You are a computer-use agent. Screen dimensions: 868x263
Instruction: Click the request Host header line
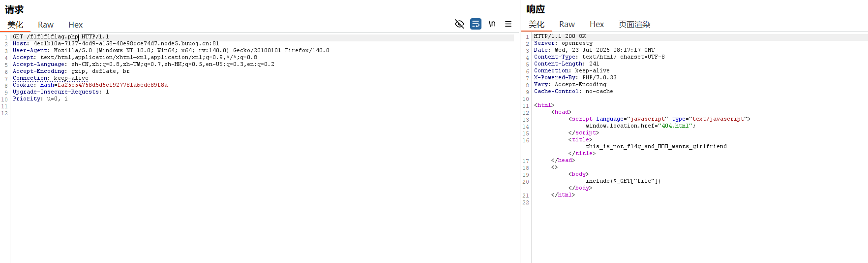click(116, 44)
